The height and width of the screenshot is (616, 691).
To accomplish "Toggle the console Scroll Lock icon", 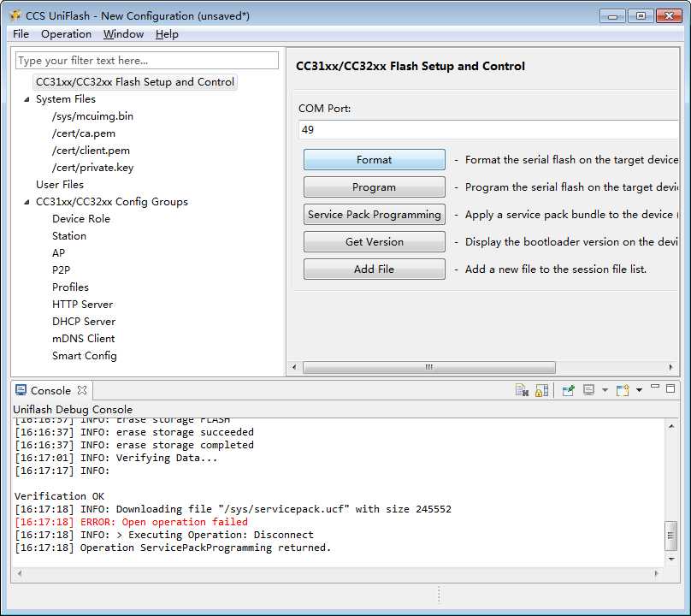I will pyautogui.click(x=541, y=390).
